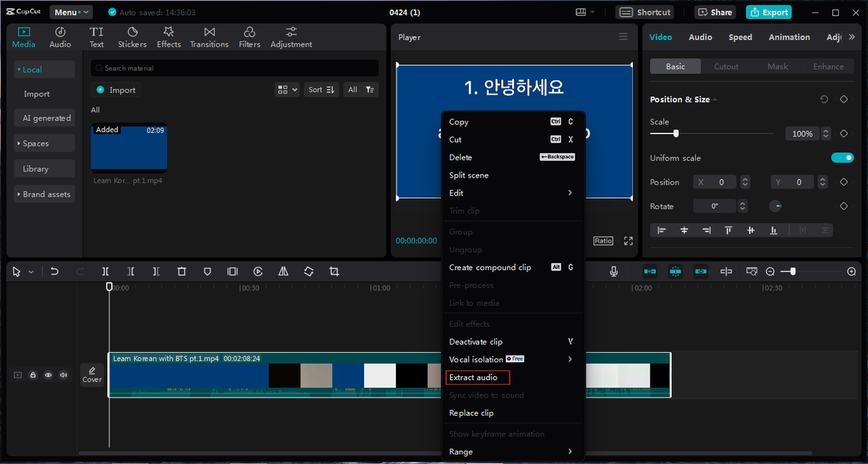Viewport: 868px width, 464px height.
Task: Expand the Vocal isolation submenu
Action: pos(513,360)
